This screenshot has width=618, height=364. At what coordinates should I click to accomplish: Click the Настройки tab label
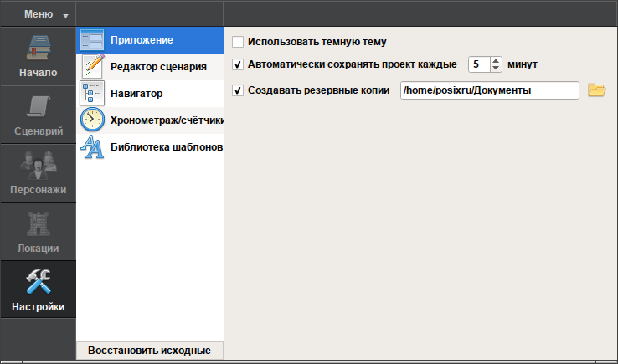[39, 307]
